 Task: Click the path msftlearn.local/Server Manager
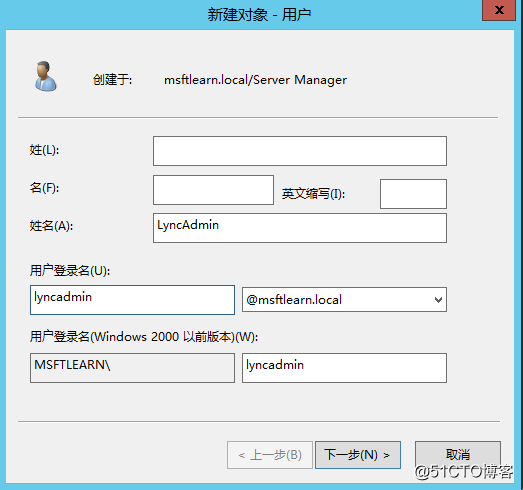pyautogui.click(x=255, y=80)
